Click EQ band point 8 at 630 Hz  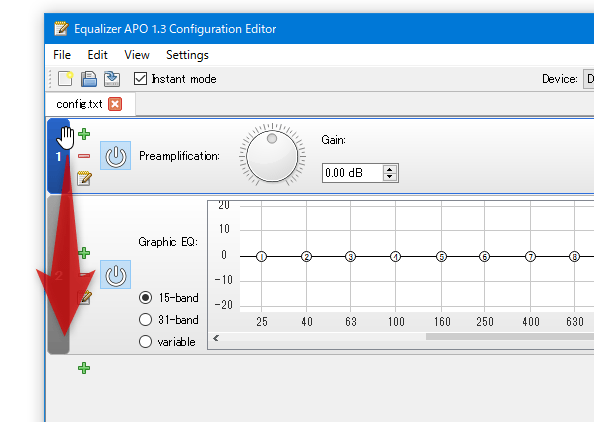coord(574,256)
